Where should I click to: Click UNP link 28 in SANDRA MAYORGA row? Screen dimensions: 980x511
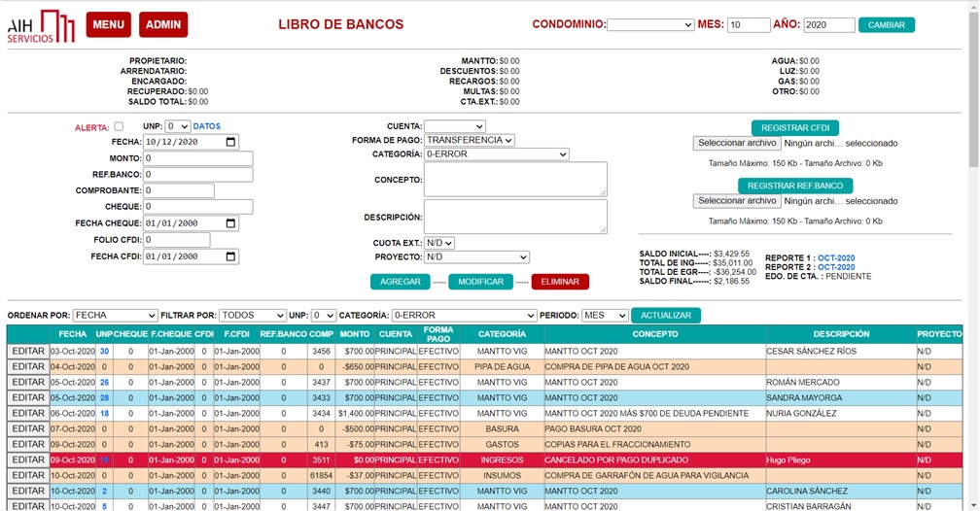point(104,398)
